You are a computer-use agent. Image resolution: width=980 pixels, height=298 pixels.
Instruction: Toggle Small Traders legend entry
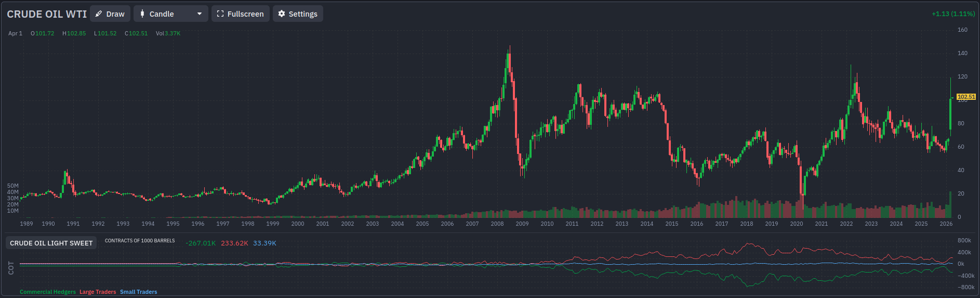pos(139,292)
